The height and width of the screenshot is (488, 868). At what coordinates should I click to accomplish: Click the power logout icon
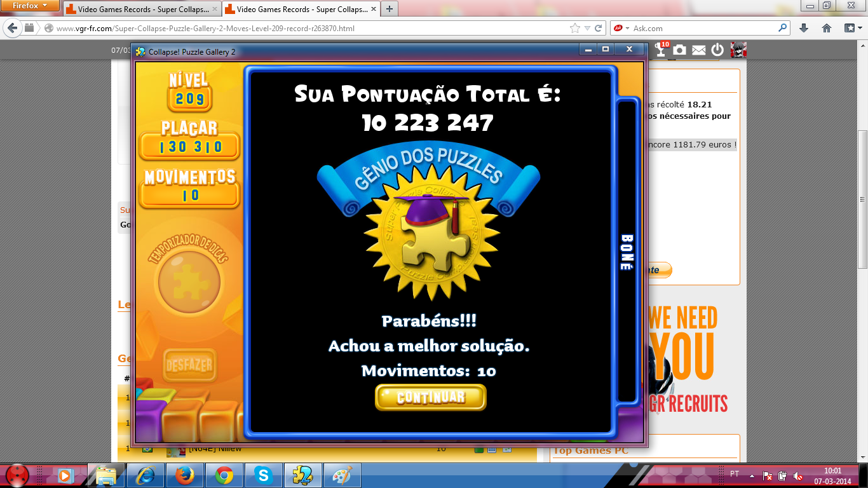(x=717, y=50)
